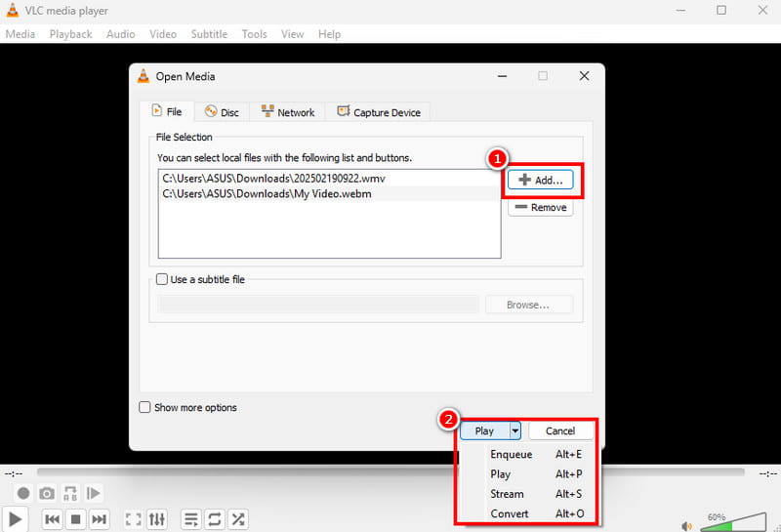
Task: Close the Open Media dialog
Action: coord(584,76)
